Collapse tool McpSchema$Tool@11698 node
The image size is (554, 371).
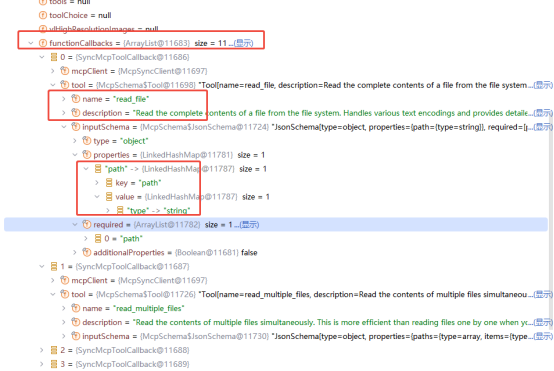(53, 85)
